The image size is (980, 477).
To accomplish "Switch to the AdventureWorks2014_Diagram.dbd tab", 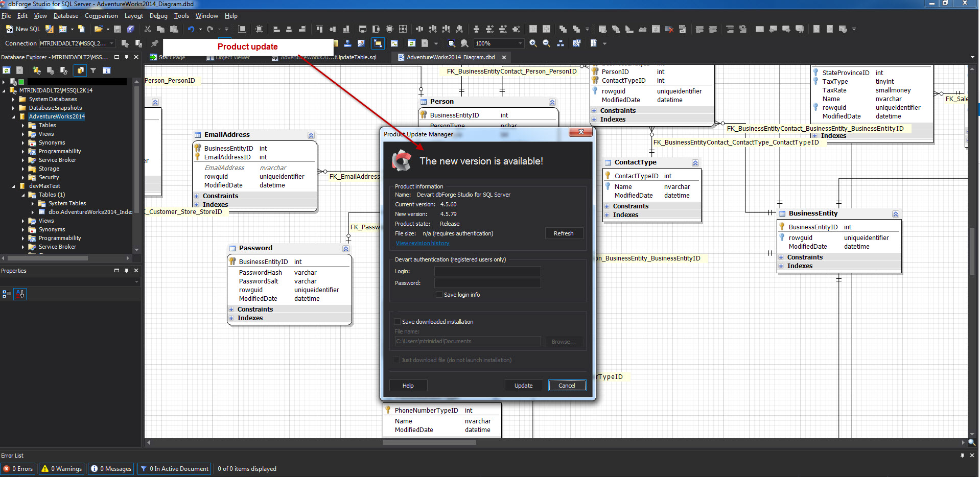I will tap(451, 57).
